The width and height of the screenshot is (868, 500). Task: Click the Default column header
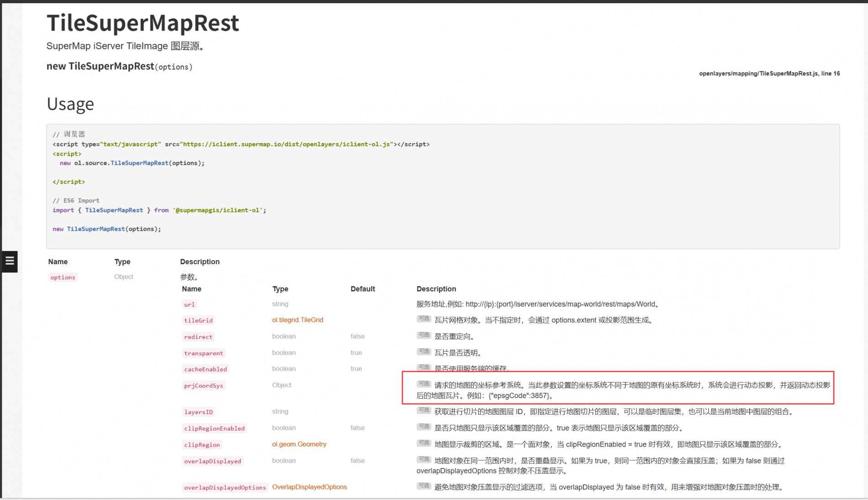tap(363, 289)
